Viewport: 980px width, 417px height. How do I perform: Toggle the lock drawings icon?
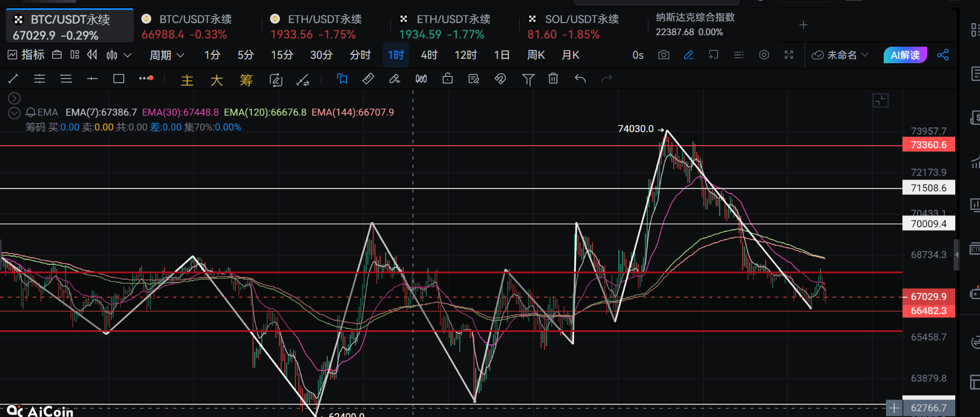point(448,79)
